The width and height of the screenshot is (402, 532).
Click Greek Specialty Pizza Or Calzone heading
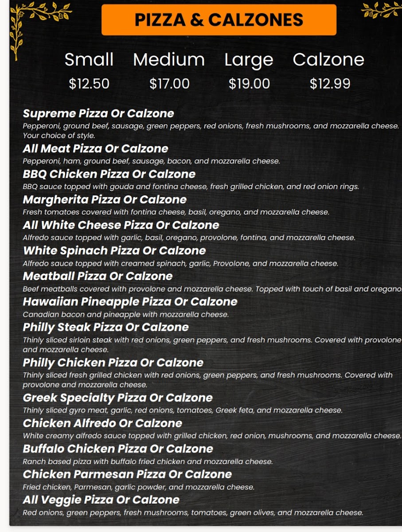pyautogui.click(x=117, y=398)
